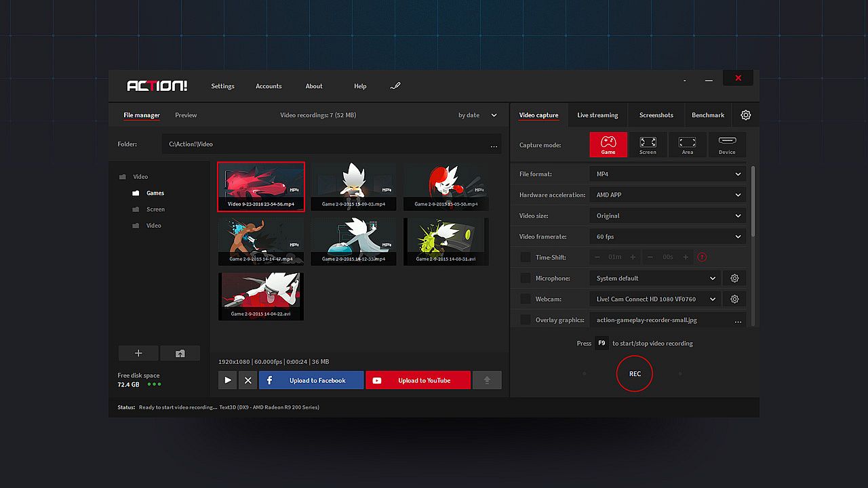Decrease Time-Shift minutes value

click(x=597, y=257)
